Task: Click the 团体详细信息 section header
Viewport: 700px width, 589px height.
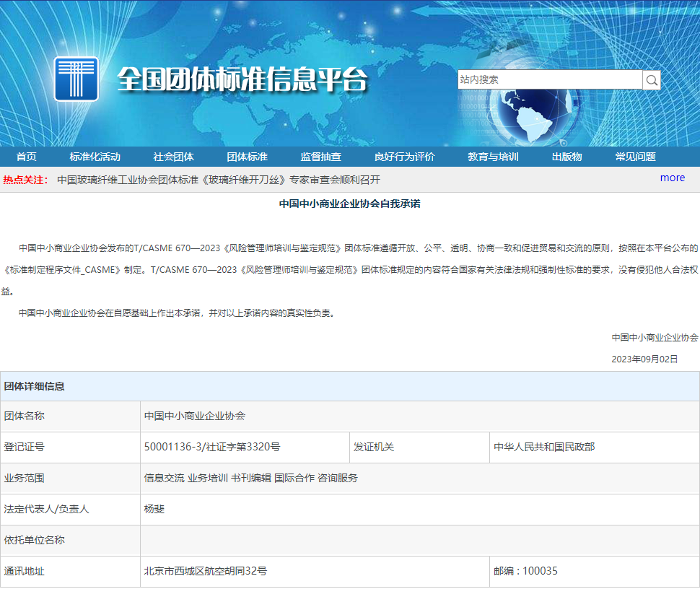Action: [35, 386]
